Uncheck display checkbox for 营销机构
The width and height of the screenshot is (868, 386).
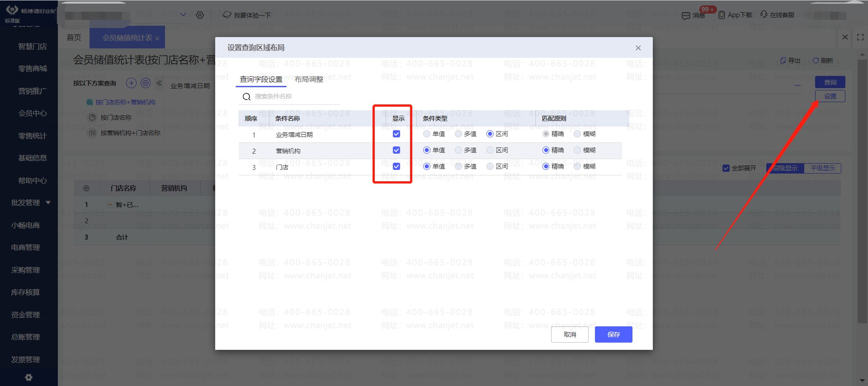pos(396,150)
